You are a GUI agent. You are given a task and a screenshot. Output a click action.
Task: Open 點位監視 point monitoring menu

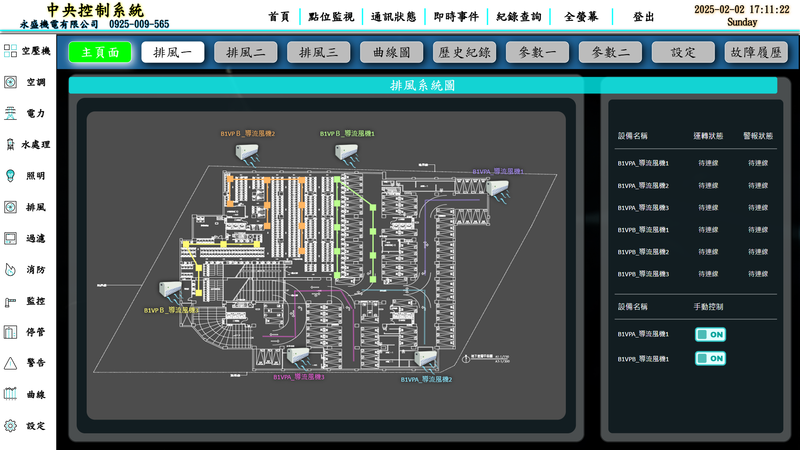click(331, 17)
